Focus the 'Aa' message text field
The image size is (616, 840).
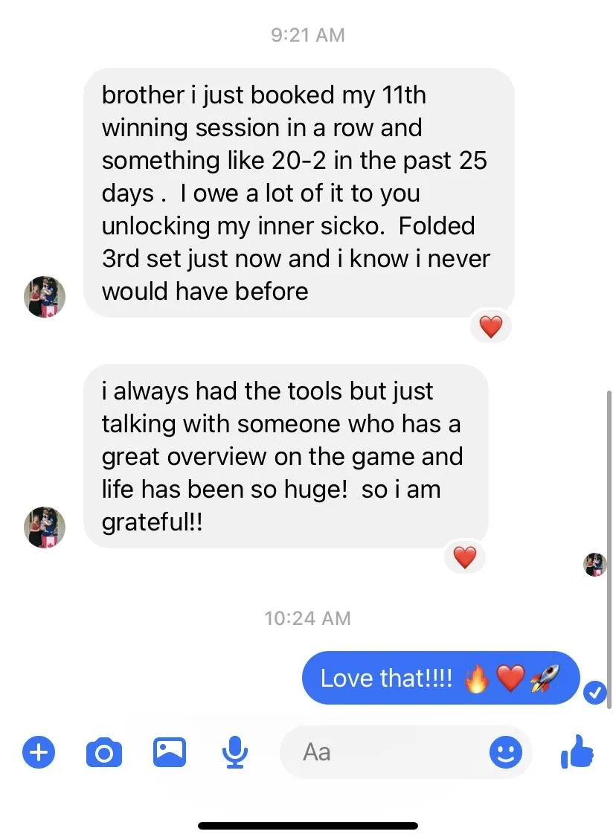[x=405, y=752]
